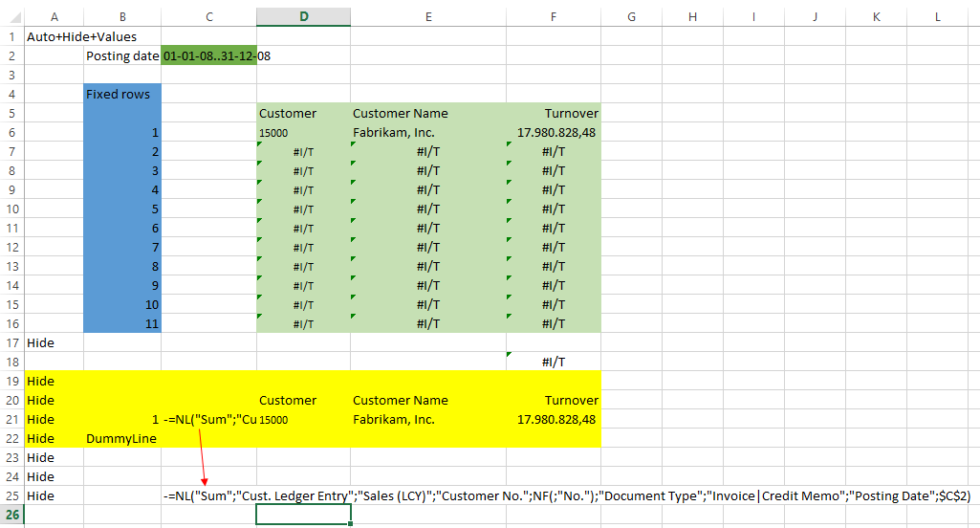Select row header 5
The image size is (980, 528).
[11, 113]
